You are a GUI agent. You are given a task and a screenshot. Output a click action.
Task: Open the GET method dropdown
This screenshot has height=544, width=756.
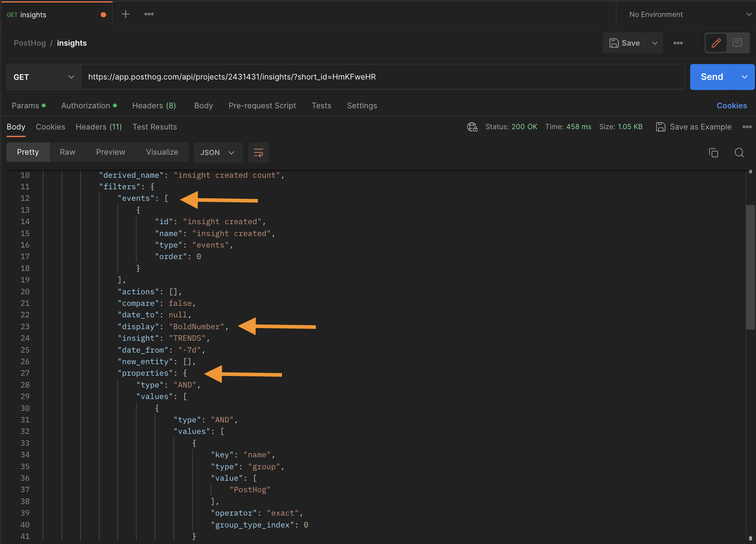pyautogui.click(x=44, y=77)
